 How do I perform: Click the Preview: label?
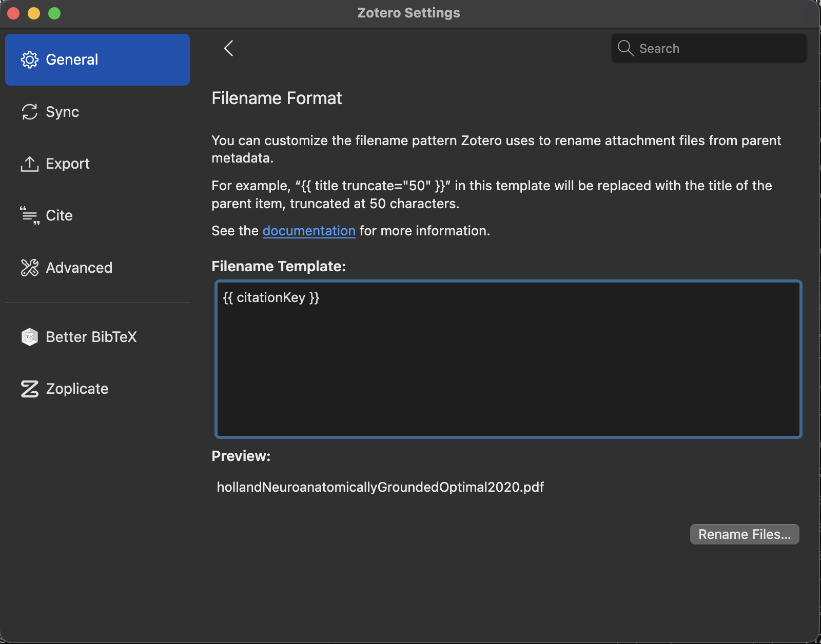coord(241,456)
